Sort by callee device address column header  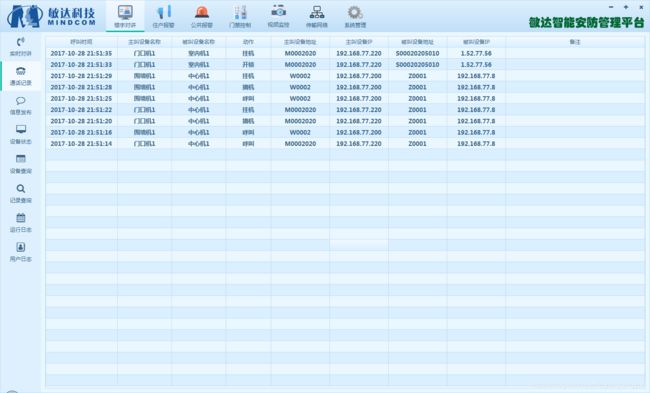click(x=417, y=42)
